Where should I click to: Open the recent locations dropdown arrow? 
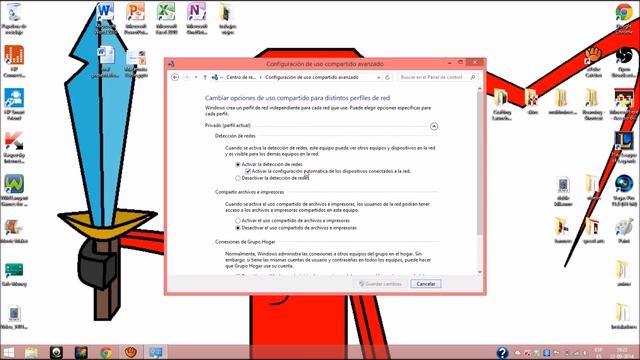[196, 77]
